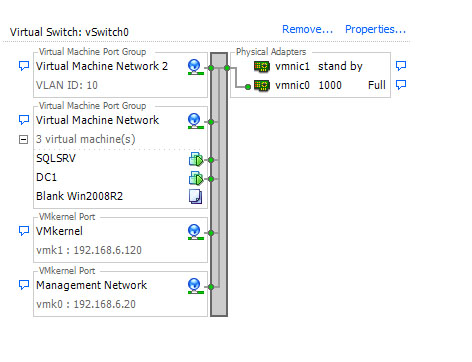472x362 pixels.
Task: Click the powered-off VM icon for Blank Win2008R2
Action: point(195,197)
